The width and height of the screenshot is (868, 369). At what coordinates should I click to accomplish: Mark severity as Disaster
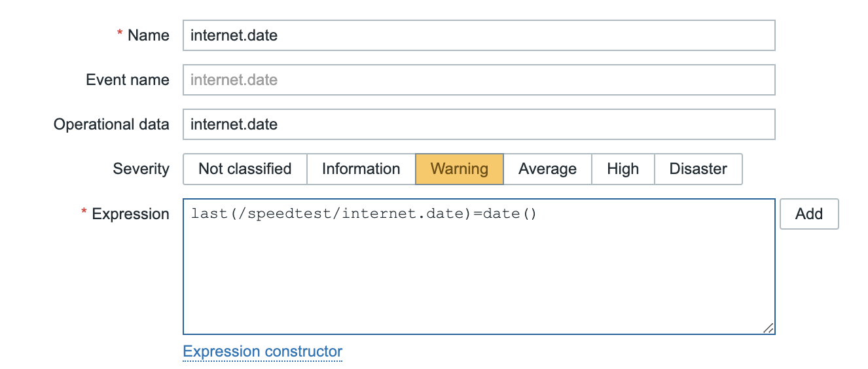[698, 169]
